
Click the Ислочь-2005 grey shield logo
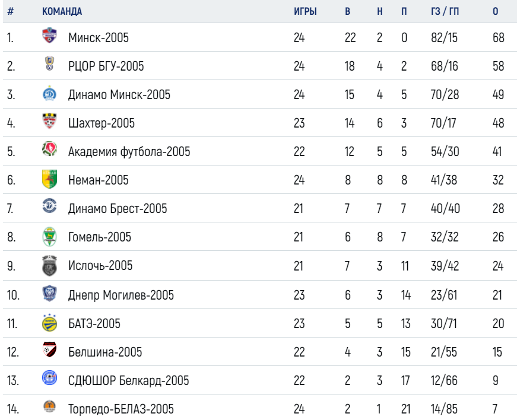(49, 266)
